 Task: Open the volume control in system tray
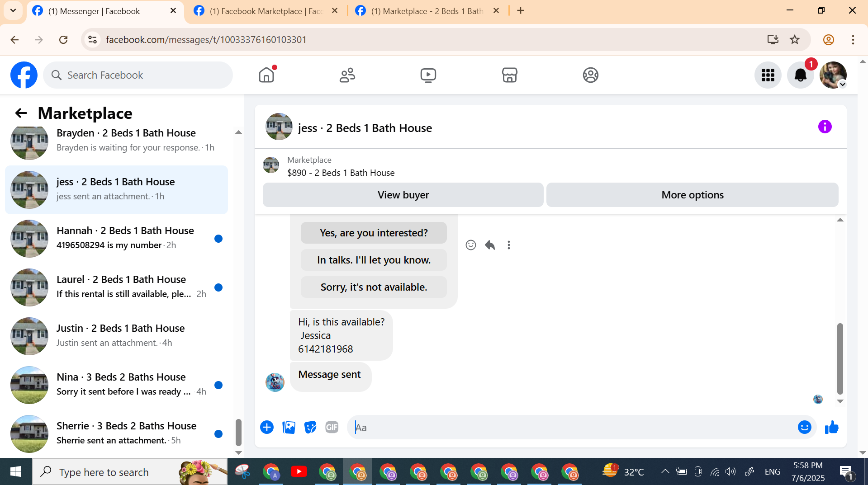(730, 472)
